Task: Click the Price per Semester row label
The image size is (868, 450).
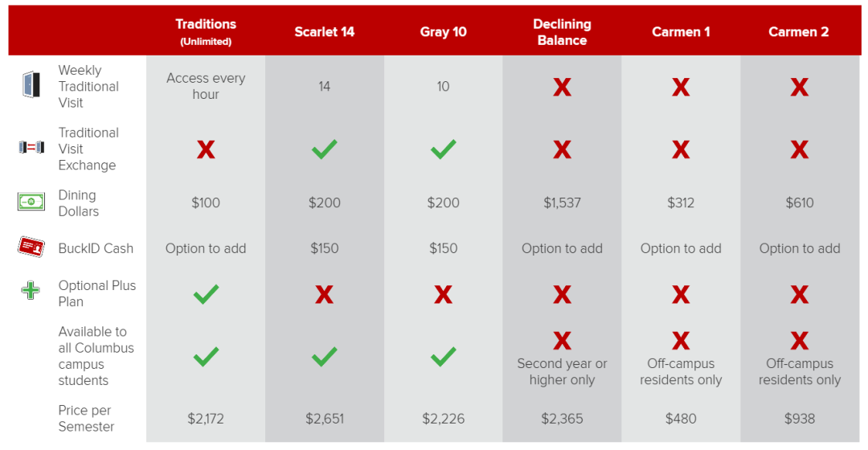Action: point(86,419)
